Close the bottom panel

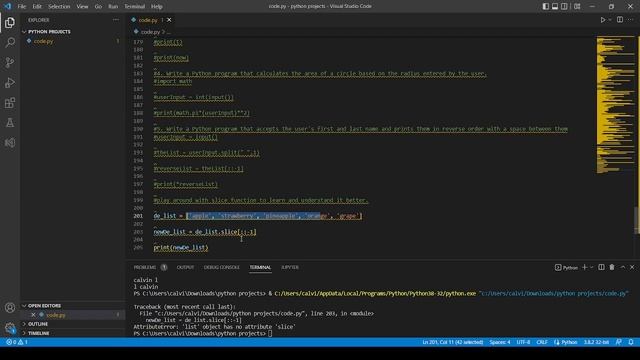point(632,267)
